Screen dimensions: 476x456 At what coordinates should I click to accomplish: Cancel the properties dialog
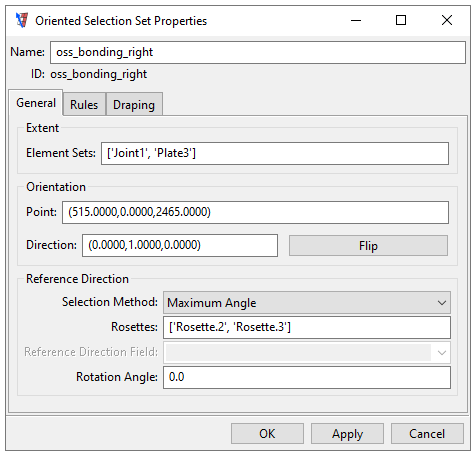427,434
